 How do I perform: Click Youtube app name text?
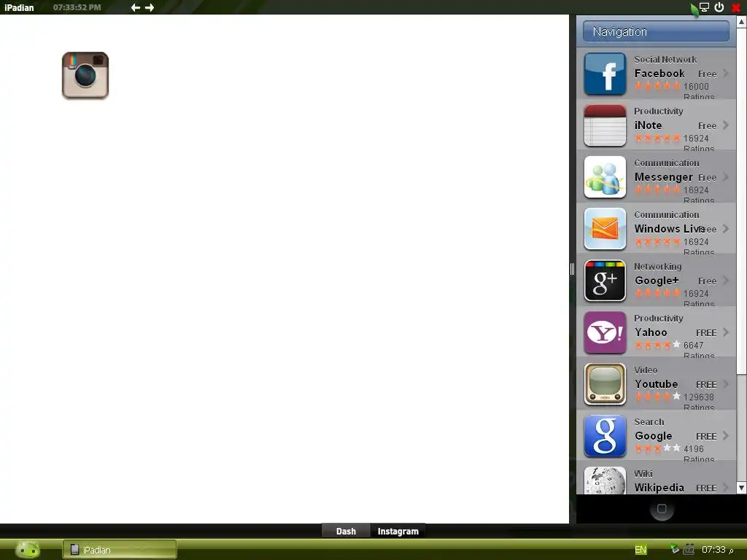click(656, 384)
